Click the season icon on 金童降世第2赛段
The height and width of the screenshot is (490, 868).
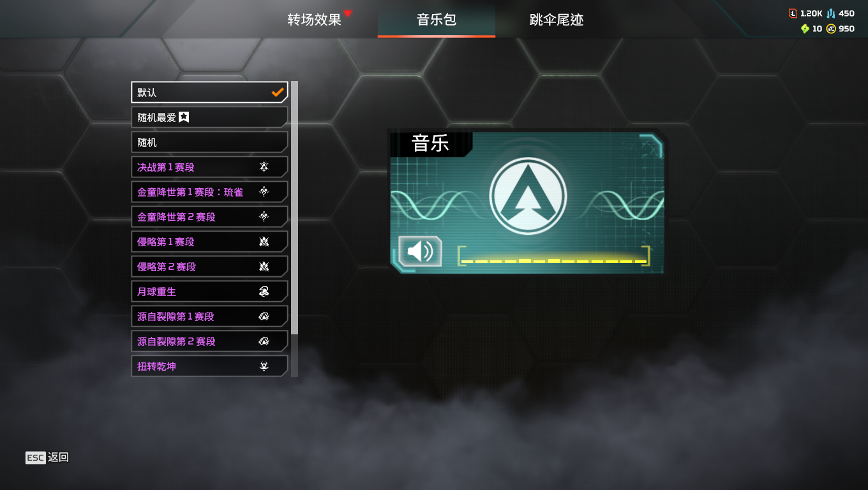pyautogui.click(x=264, y=217)
